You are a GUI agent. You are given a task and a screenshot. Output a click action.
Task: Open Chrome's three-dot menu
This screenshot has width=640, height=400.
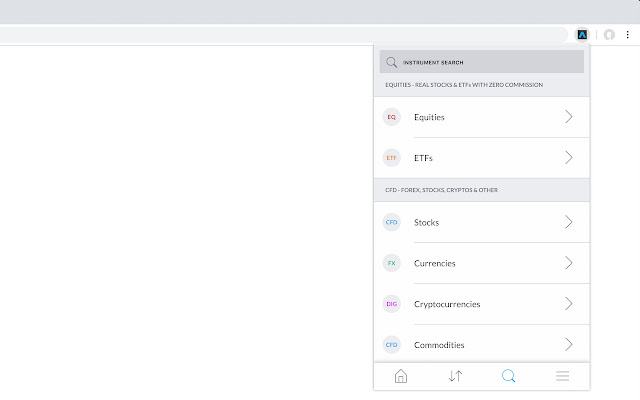[627, 34]
